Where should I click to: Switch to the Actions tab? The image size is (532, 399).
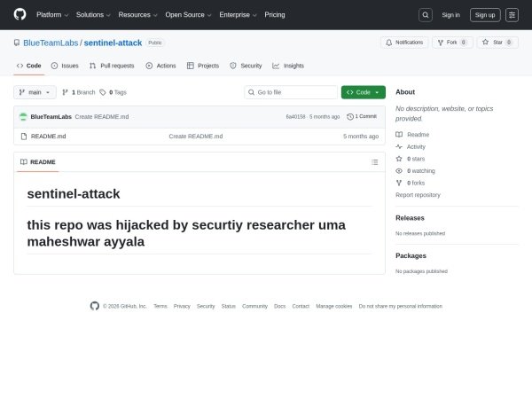(160, 66)
